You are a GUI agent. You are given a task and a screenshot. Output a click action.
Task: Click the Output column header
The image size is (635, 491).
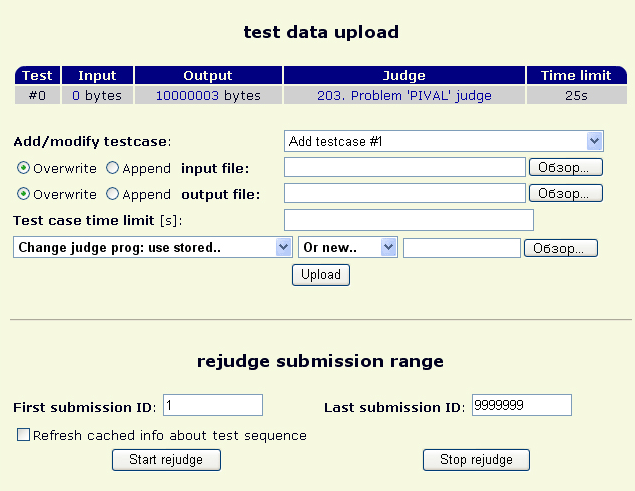208,75
